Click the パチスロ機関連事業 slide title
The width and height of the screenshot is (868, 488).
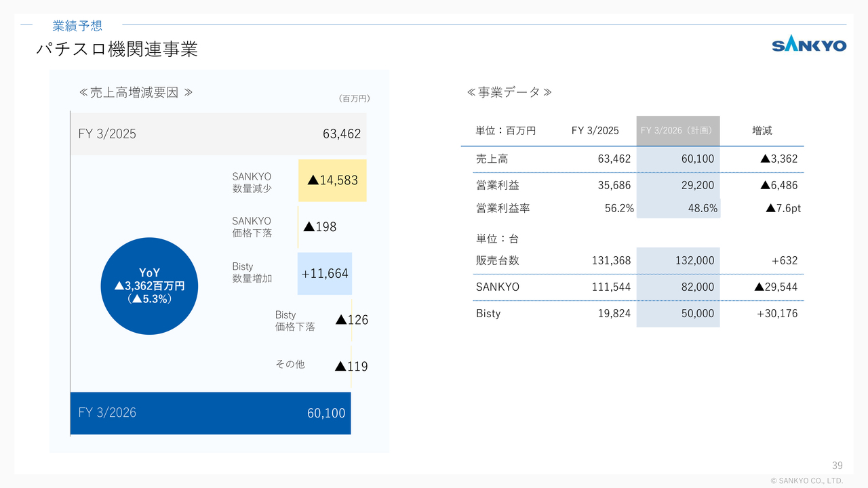point(117,49)
